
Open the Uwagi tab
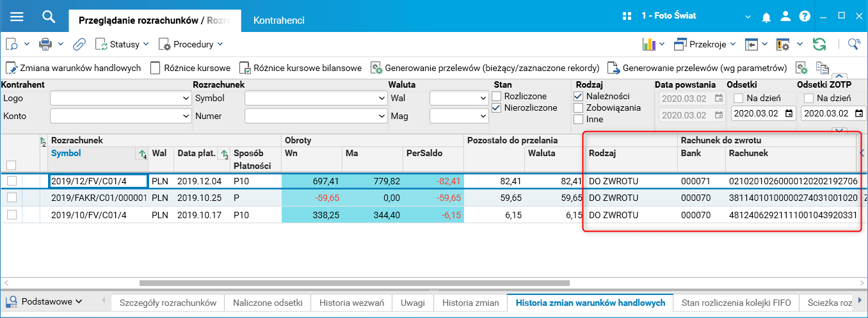pyautogui.click(x=413, y=303)
